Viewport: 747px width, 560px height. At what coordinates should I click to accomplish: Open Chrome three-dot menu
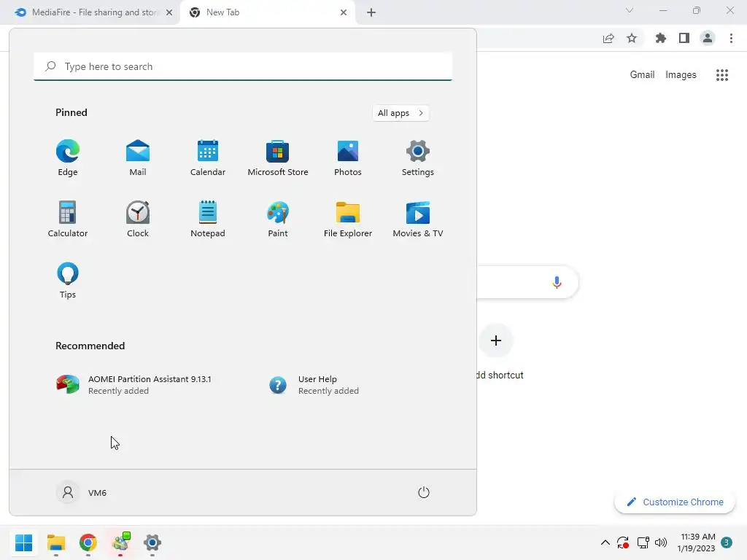coord(731,38)
